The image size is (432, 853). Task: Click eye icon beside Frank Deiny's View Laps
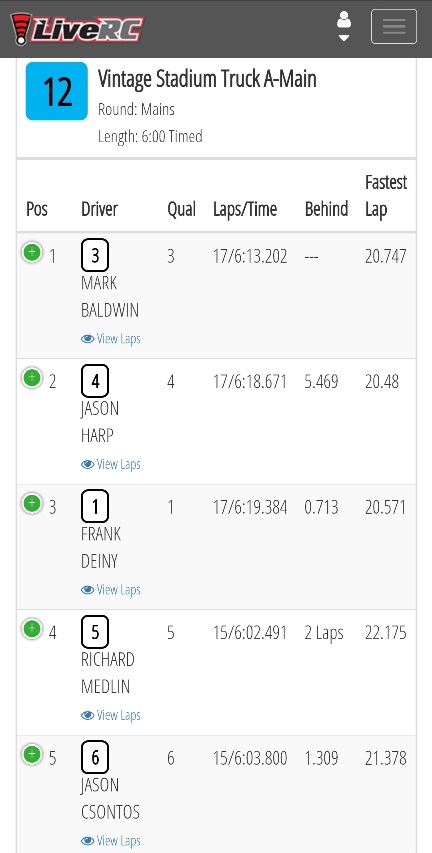[88, 590]
